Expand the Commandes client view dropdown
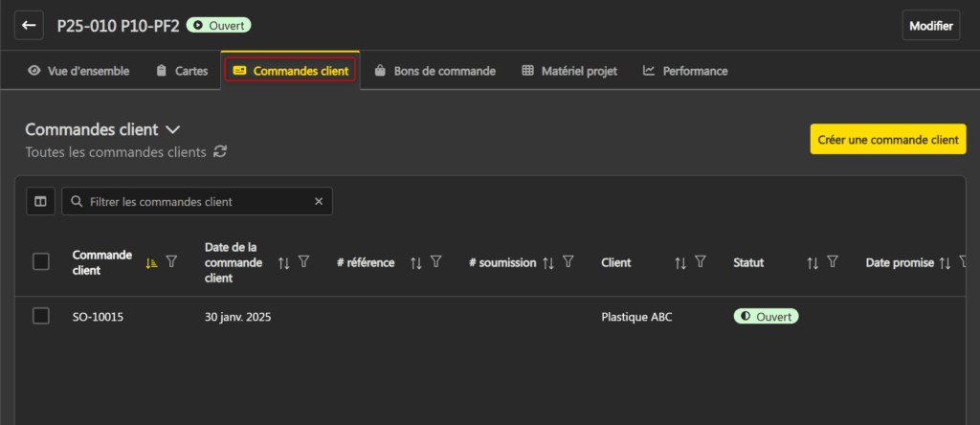Image resolution: width=980 pixels, height=425 pixels. pyautogui.click(x=172, y=129)
